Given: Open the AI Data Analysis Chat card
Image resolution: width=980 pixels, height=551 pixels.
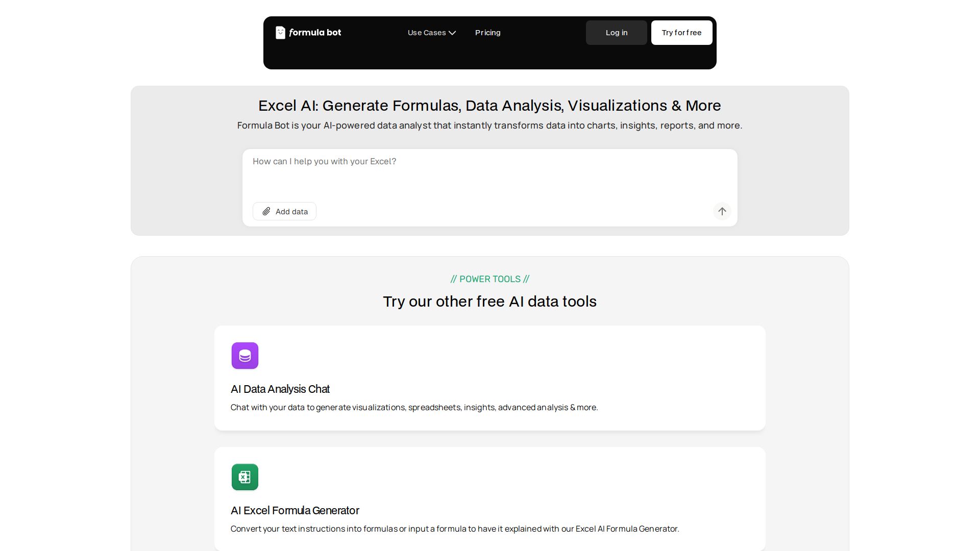Looking at the screenshot, I should 489,378.
